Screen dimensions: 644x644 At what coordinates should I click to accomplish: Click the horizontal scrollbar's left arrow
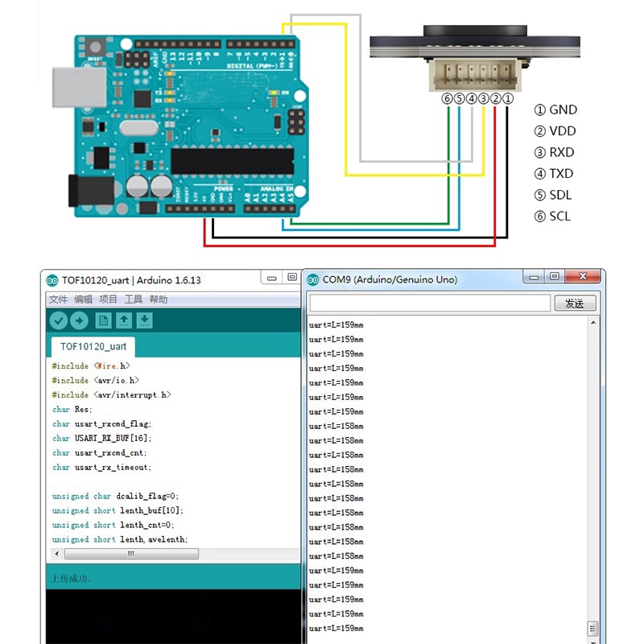click(x=56, y=554)
